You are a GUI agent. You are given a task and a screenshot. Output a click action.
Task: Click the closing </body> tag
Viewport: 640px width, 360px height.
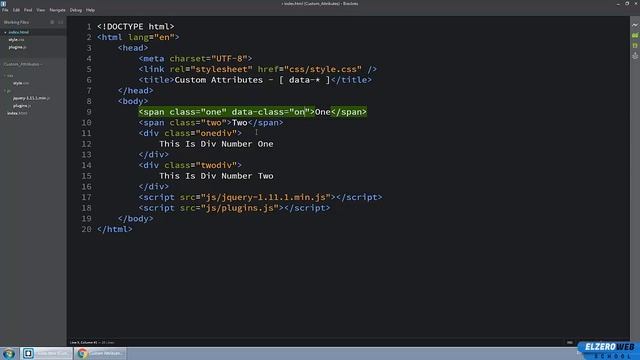(136, 219)
